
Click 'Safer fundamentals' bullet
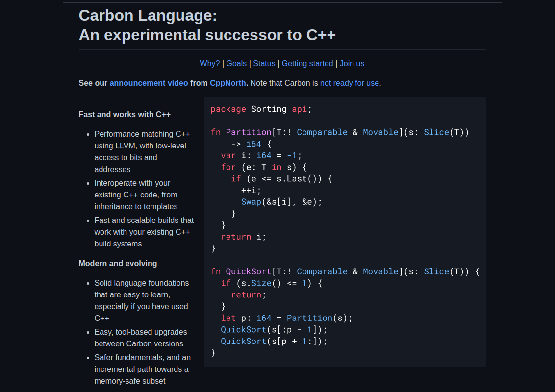(x=142, y=369)
